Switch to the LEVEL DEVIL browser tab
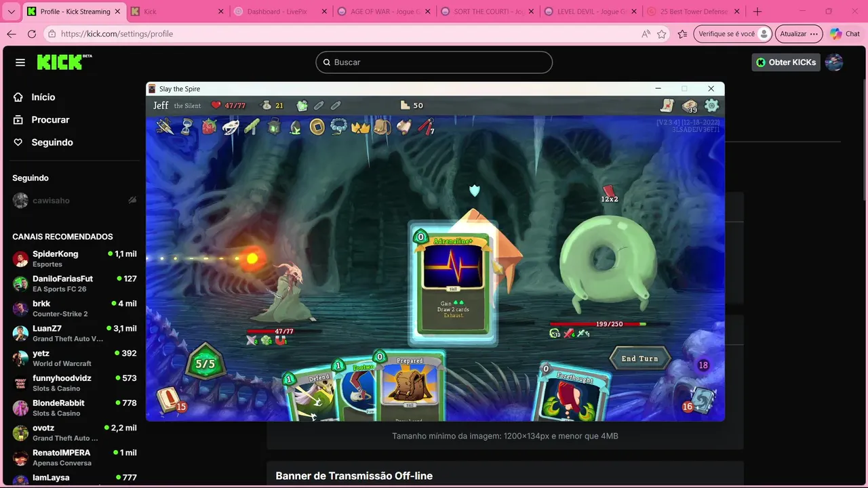This screenshot has height=488, width=868. [590, 12]
